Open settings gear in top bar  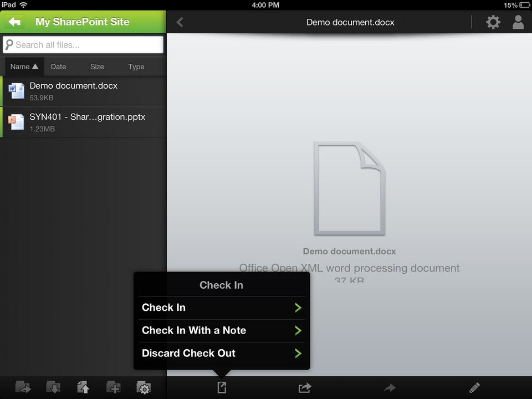493,22
